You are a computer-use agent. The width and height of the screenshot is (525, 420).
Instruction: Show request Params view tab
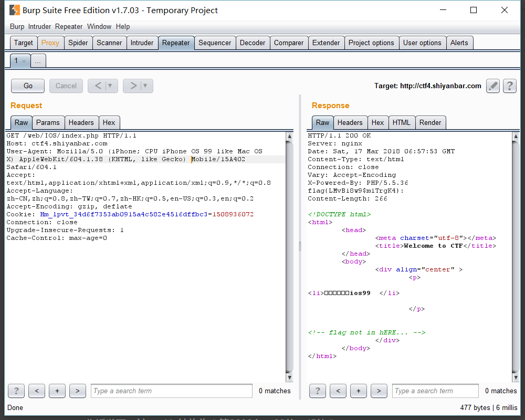pos(48,122)
